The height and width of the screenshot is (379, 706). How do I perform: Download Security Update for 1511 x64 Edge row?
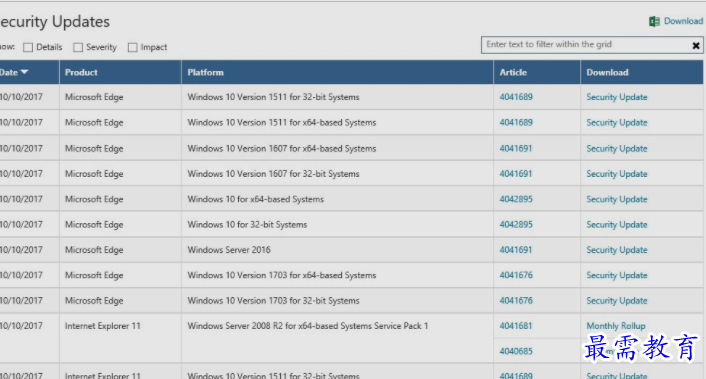tap(617, 122)
